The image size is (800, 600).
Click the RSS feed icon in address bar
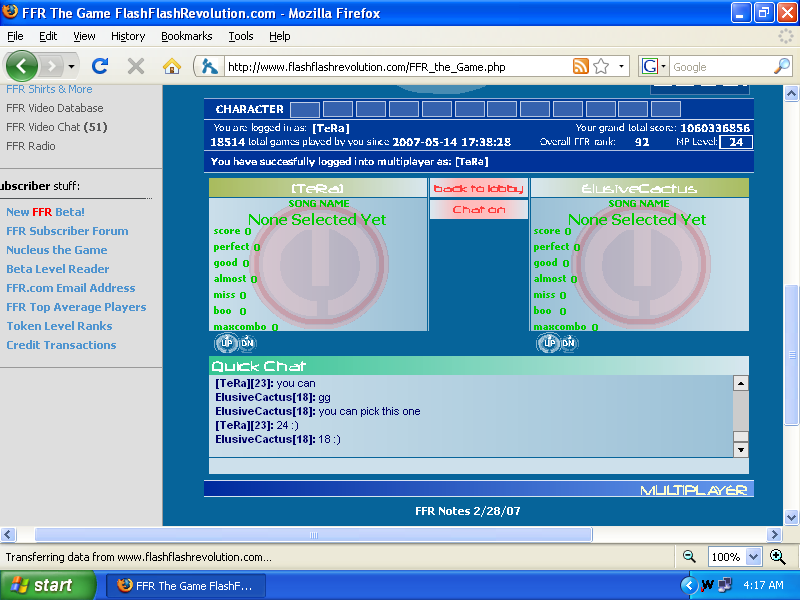(581, 67)
